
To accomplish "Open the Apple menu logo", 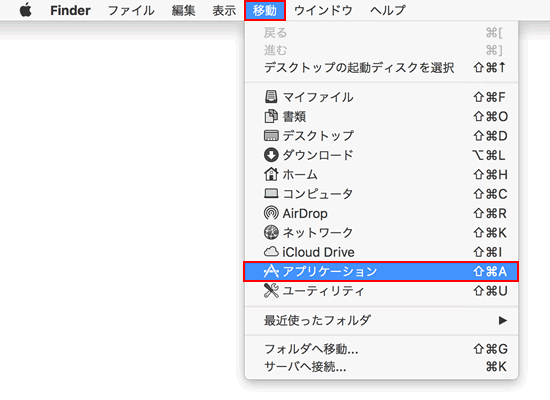I will (x=26, y=10).
